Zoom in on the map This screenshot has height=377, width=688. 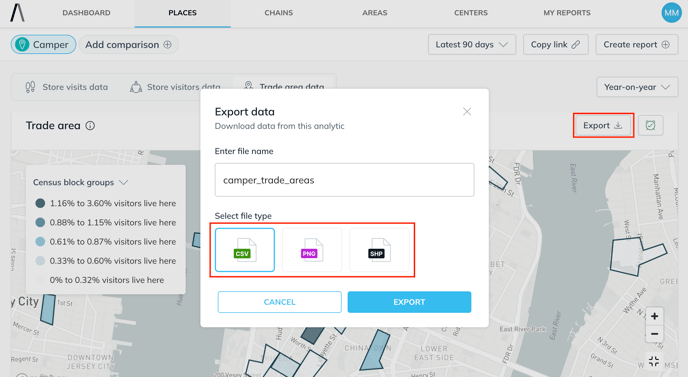[x=654, y=316]
